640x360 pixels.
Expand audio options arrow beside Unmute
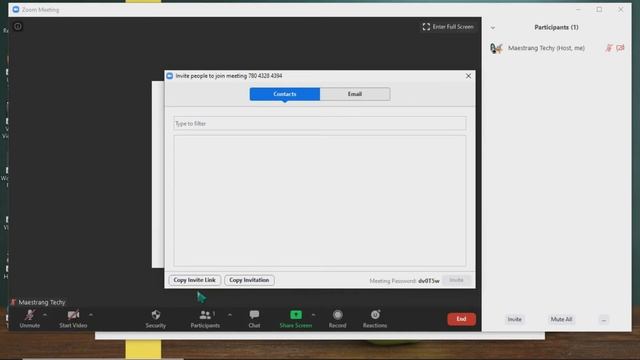pos(45,315)
